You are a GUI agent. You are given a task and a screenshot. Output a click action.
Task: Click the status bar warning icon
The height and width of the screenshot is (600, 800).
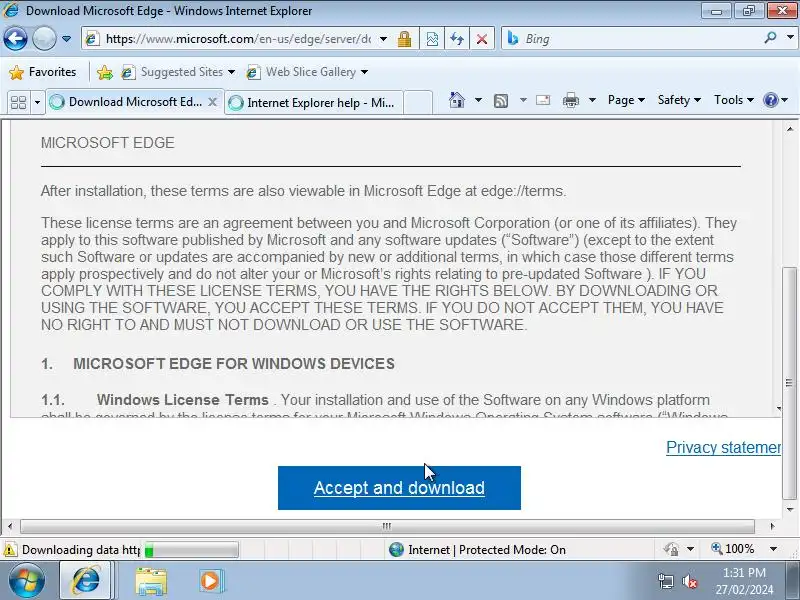[10, 550]
